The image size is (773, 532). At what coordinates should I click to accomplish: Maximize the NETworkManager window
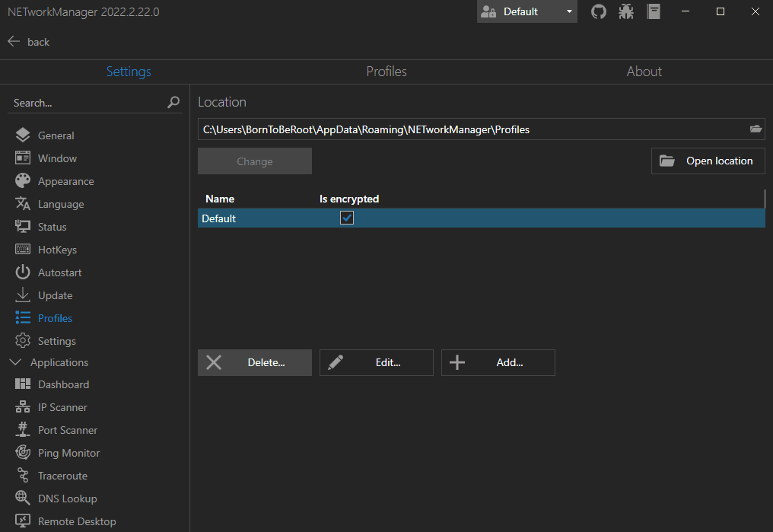click(721, 11)
